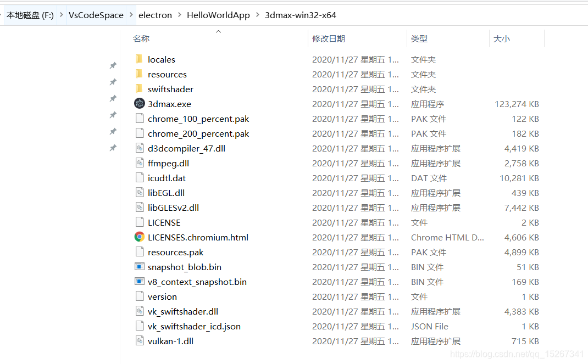The height and width of the screenshot is (364, 588).
Task: Select 3dmax.exe file name
Action: (x=169, y=104)
